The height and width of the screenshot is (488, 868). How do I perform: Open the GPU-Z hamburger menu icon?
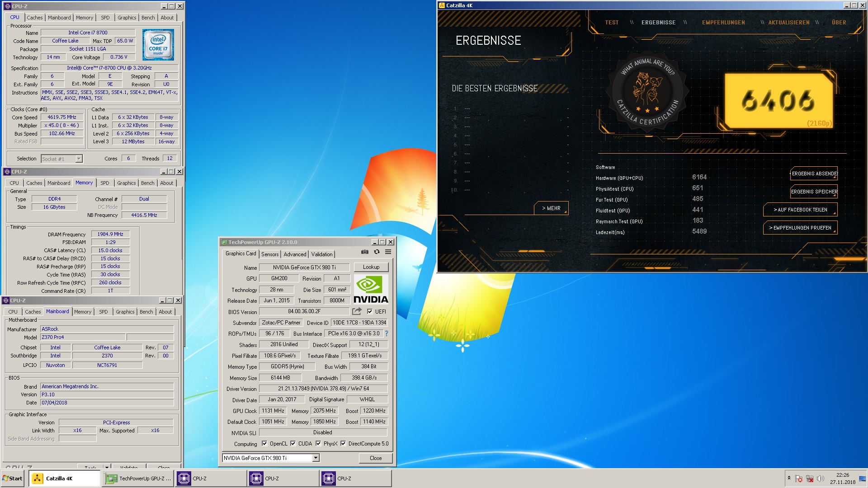[388, 252]
